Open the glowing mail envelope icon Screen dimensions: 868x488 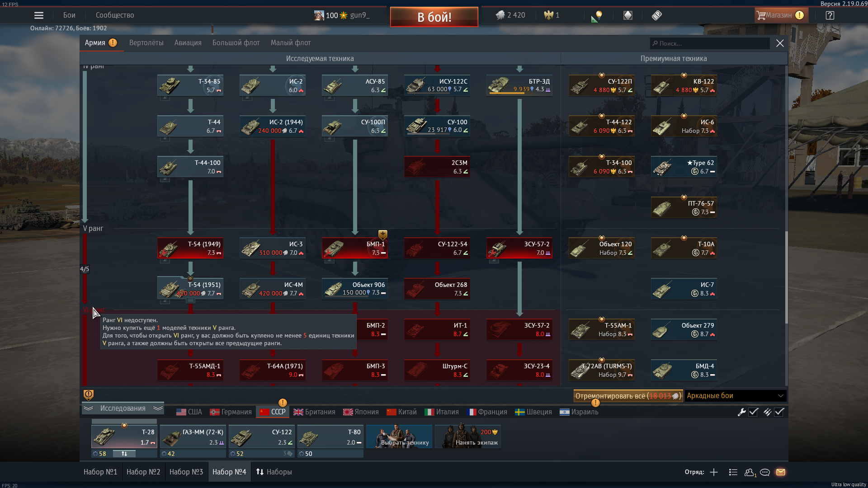point(781,472)
